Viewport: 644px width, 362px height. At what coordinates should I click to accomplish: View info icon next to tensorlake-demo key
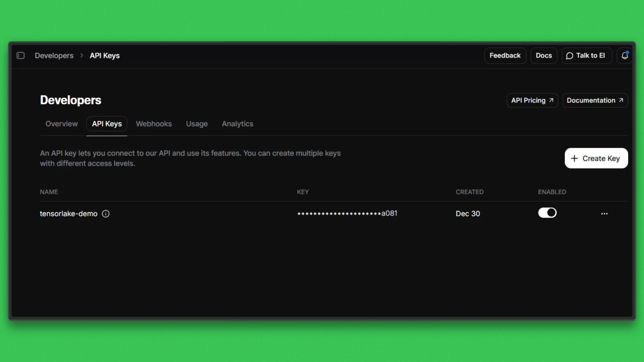[x=106, y=214]
